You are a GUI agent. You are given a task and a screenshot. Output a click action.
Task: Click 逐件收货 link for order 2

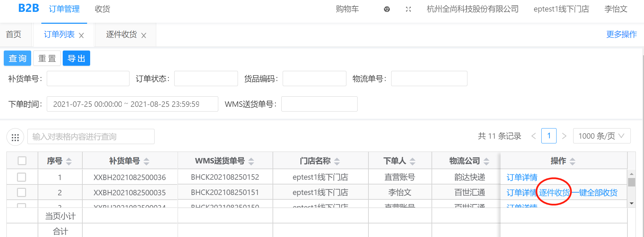pyautogui.click(x=554, y=193)
